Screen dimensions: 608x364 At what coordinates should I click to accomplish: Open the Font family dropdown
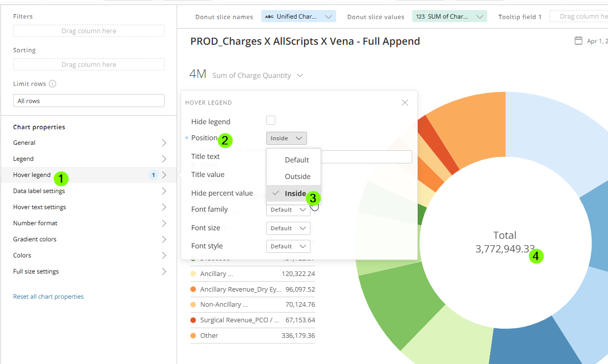click(x=288, y=210)
